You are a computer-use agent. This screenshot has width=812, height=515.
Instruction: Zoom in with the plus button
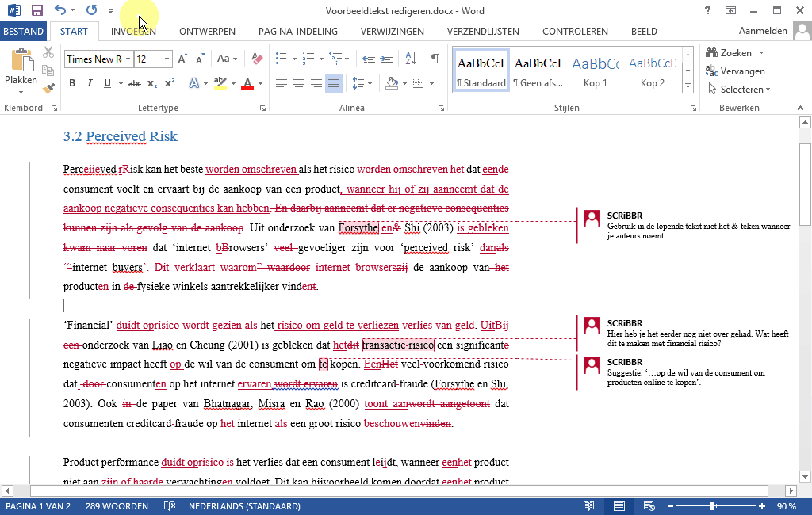762,505
